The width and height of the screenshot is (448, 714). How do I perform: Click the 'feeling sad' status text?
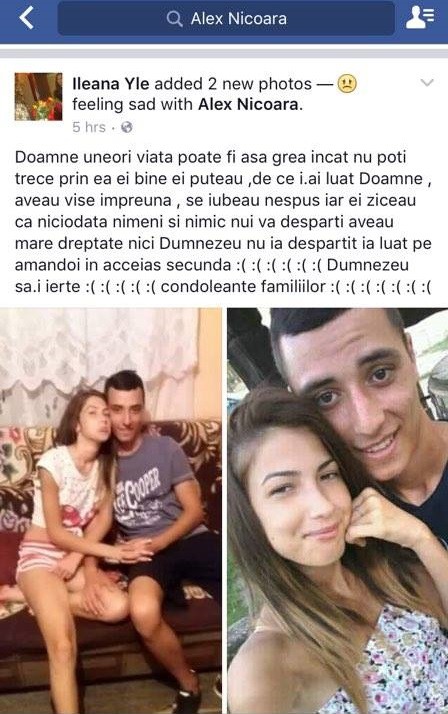pyautogui.click(x=115, y=104)
